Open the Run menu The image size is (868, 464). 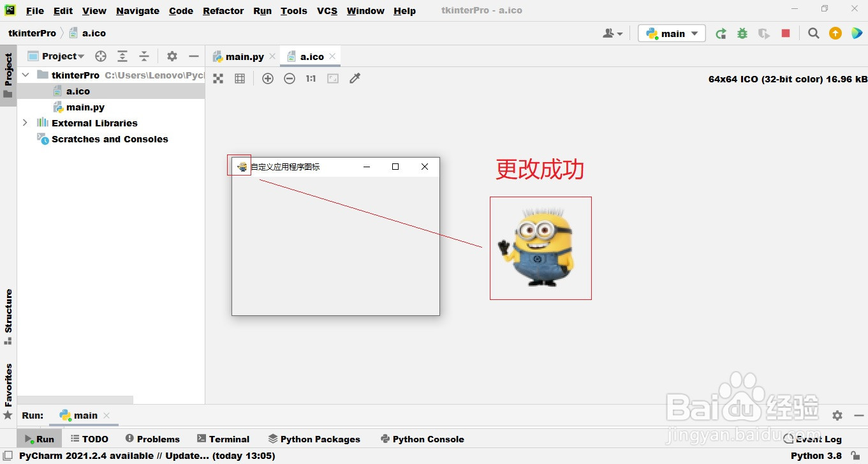click(x=262, y=11)
